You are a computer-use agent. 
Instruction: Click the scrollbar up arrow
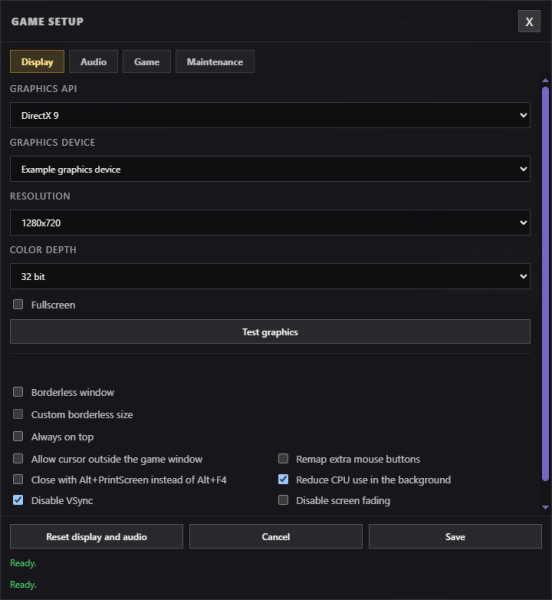[545, 80]
